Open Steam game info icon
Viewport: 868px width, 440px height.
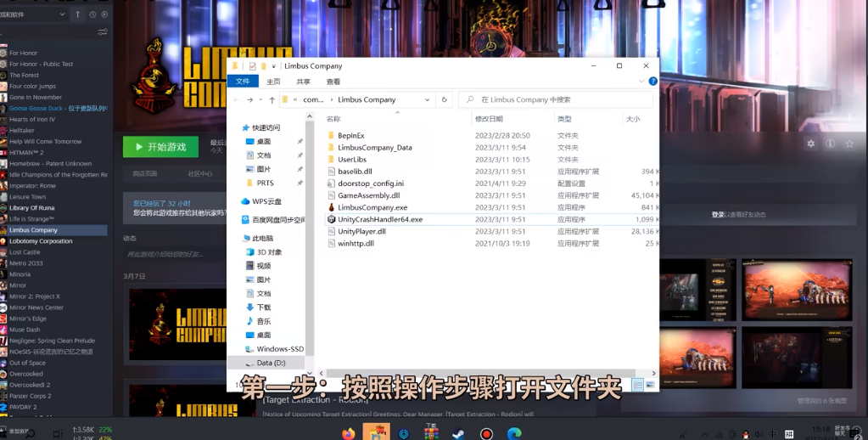(x=830, y=144)
